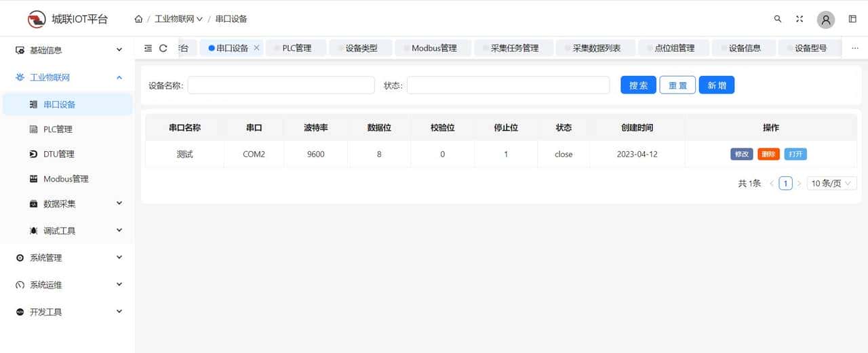Click the 重置 reset button

pyautogui.click(x=677, y=85)
